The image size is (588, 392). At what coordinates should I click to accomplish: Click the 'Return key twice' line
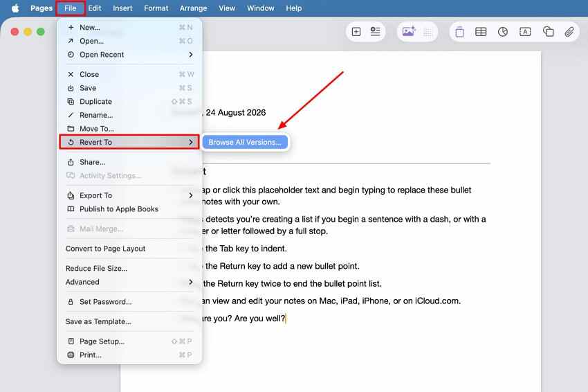292,283
